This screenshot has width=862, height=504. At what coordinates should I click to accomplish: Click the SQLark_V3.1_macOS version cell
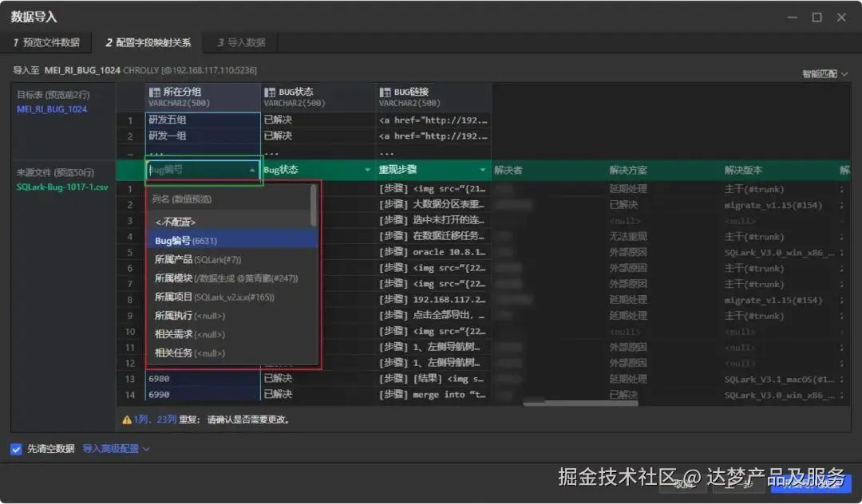tap(780, 380)
